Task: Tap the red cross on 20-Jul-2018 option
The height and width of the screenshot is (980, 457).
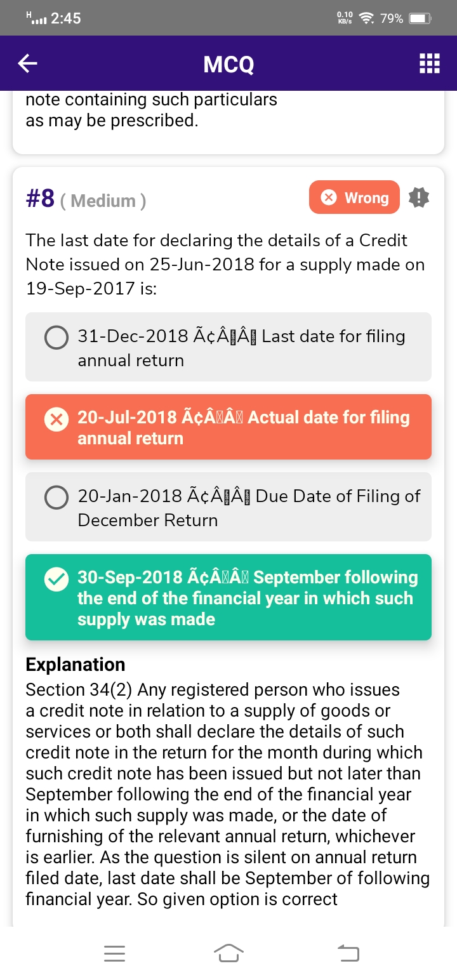Action: click(x=57, y=420)
